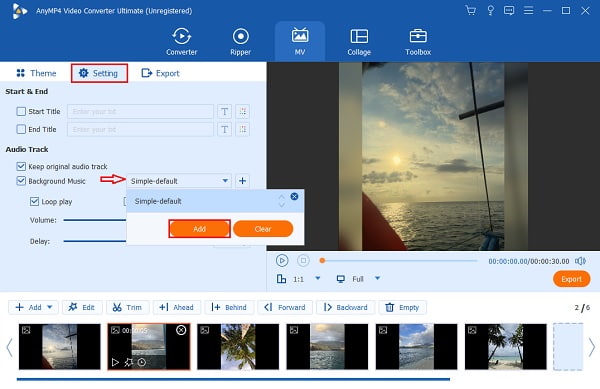Image resolution: width=600 pixels, height=389 pixels.
Task: Enable the Start Title checkbox
Action: tap(21, 111)
